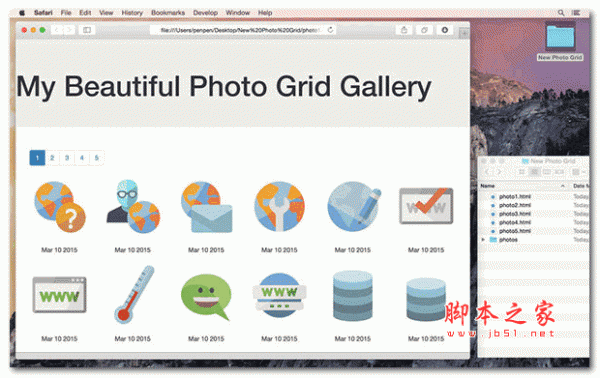The height and width of the screenshot is (378, 600).
Task: Go forward in Finder window
Action: pos(499,172)
